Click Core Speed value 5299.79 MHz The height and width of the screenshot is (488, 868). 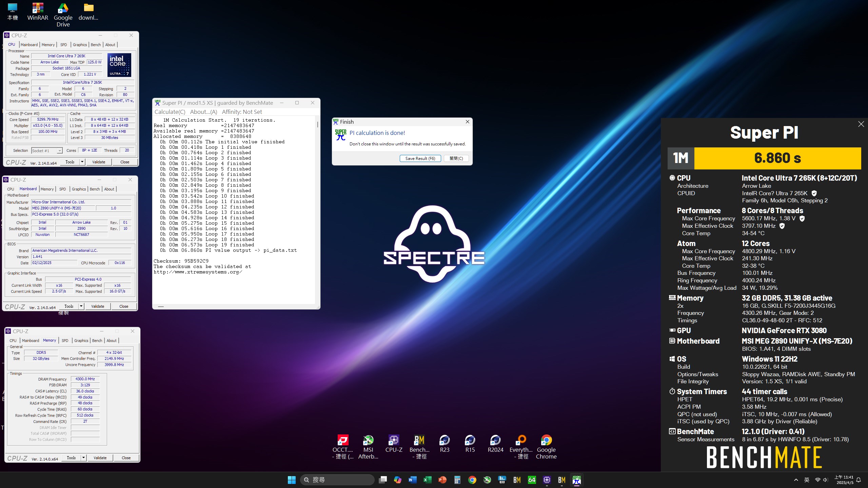tap(48, 119)
